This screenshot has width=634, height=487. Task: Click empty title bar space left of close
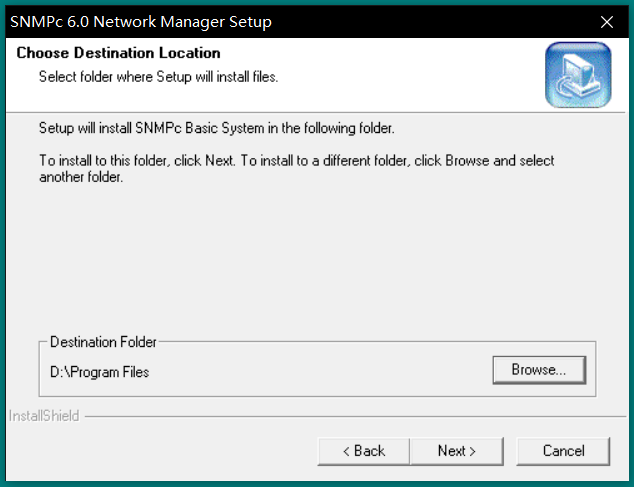450,22
